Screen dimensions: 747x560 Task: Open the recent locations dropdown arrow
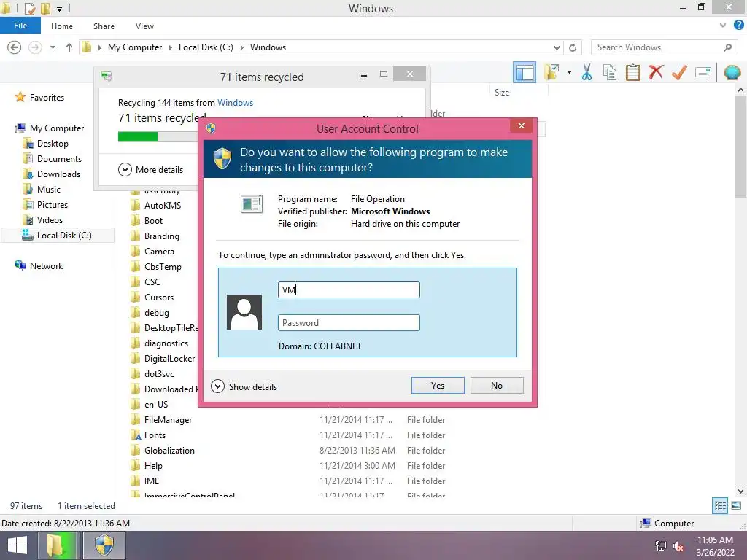point(53,47)
